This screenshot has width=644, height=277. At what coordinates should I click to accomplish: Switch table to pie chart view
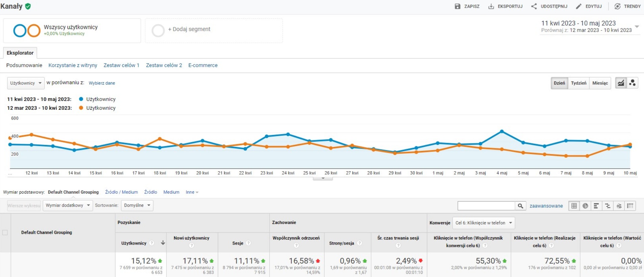point(585,206)
